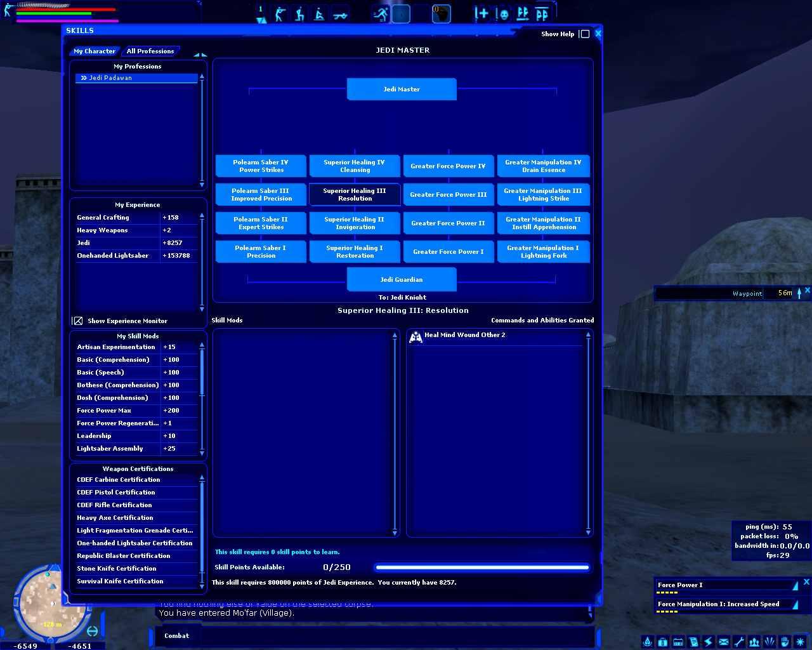Screen dimensions: 812x650
Task: Select Superior Healing I Restoration skill
Action: 355,252
